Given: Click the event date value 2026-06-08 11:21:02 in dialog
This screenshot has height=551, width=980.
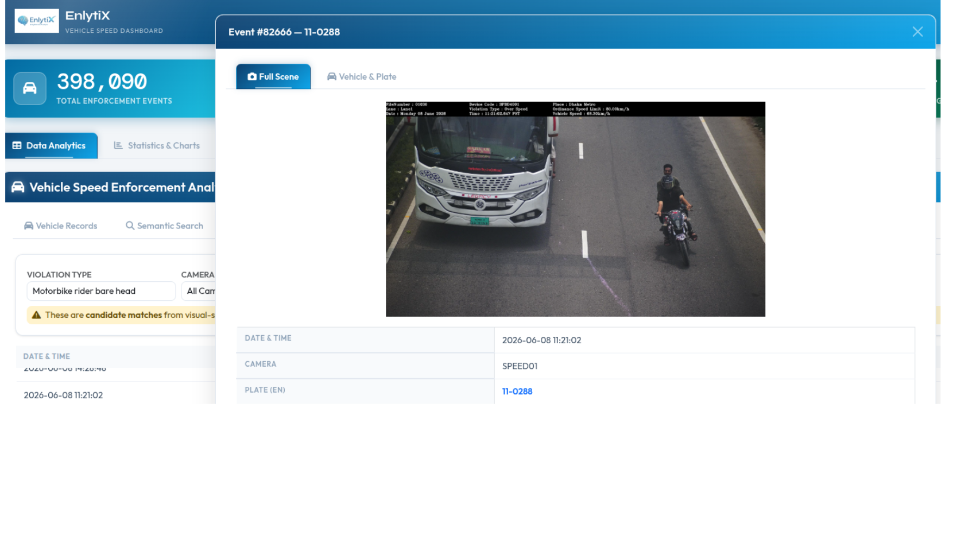Looking at the screenshot, I should [x=541, y=340].
